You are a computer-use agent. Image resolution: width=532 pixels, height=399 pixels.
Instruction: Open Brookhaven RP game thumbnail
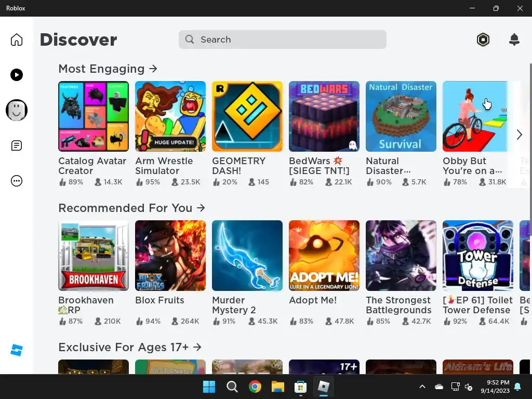point(94,256)
